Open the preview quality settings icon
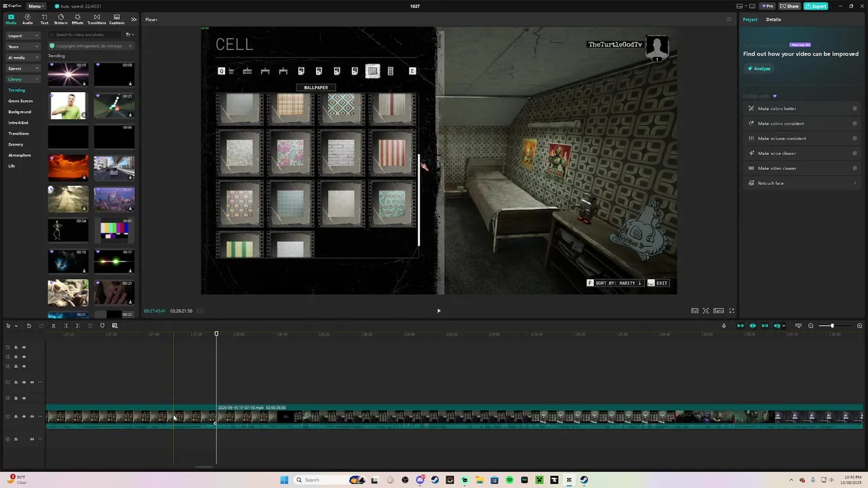 click(694, 311)
